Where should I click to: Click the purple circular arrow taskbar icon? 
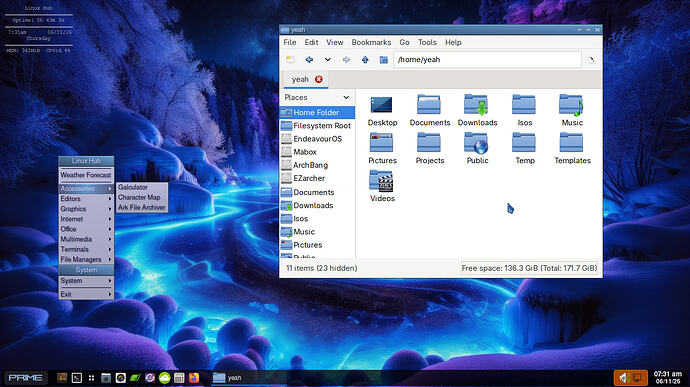tap(150, 378)
